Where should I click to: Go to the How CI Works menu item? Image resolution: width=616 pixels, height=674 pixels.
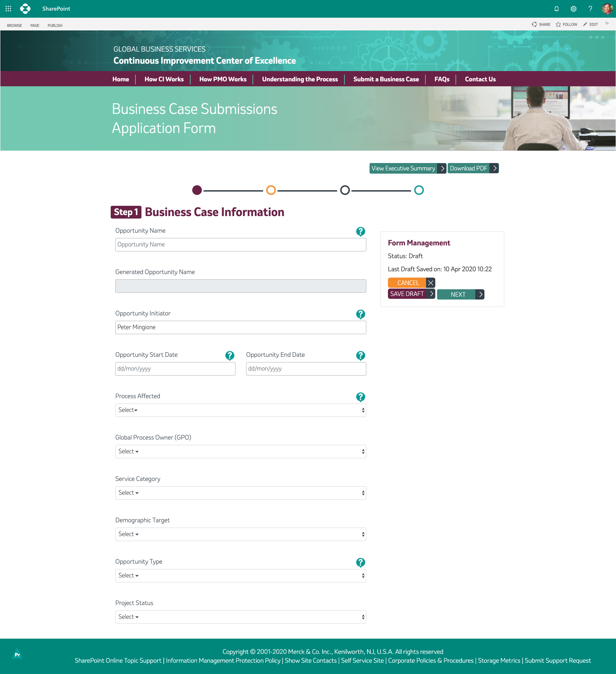point(164,79)
